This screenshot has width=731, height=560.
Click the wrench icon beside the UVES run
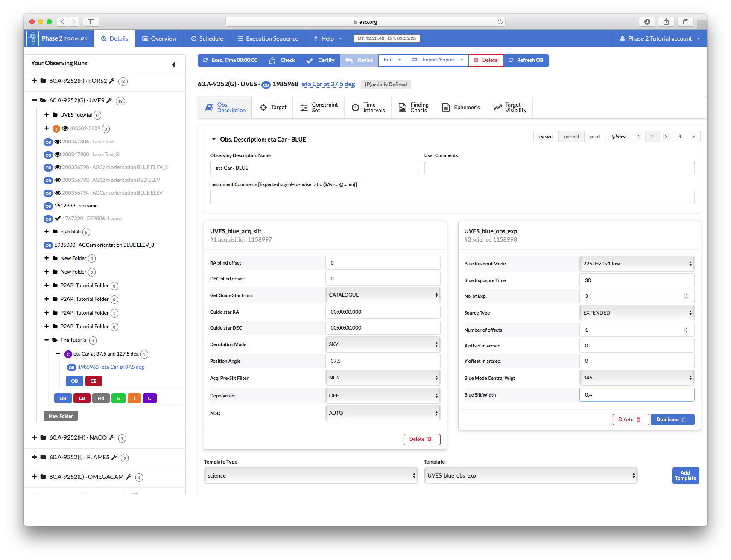tap(109, 100)
